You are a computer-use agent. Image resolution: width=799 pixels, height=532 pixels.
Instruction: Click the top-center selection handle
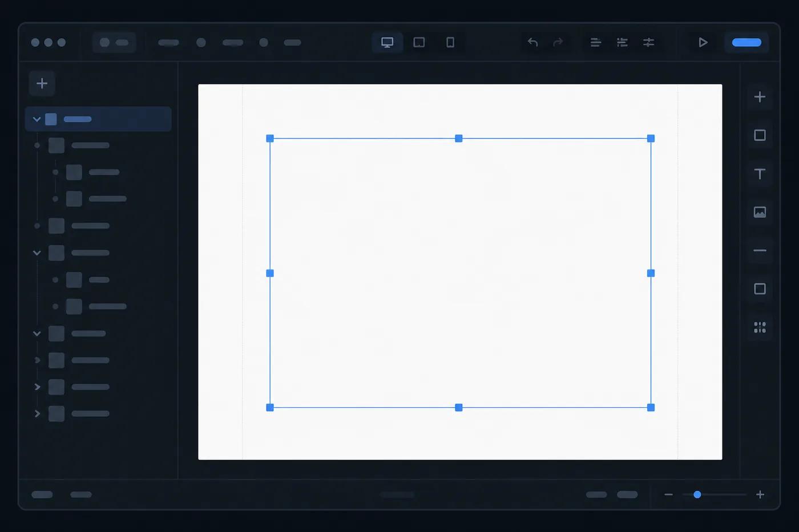point(458,139)
